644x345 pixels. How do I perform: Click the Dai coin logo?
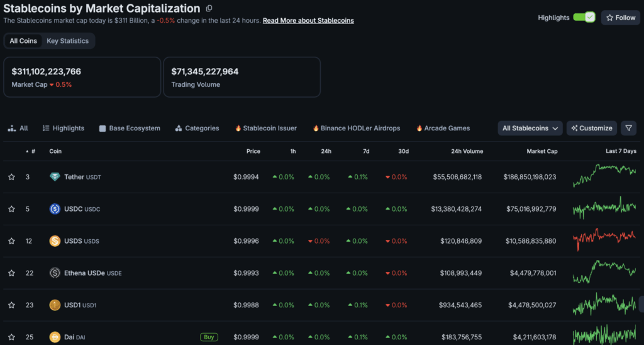click(55, 337)
